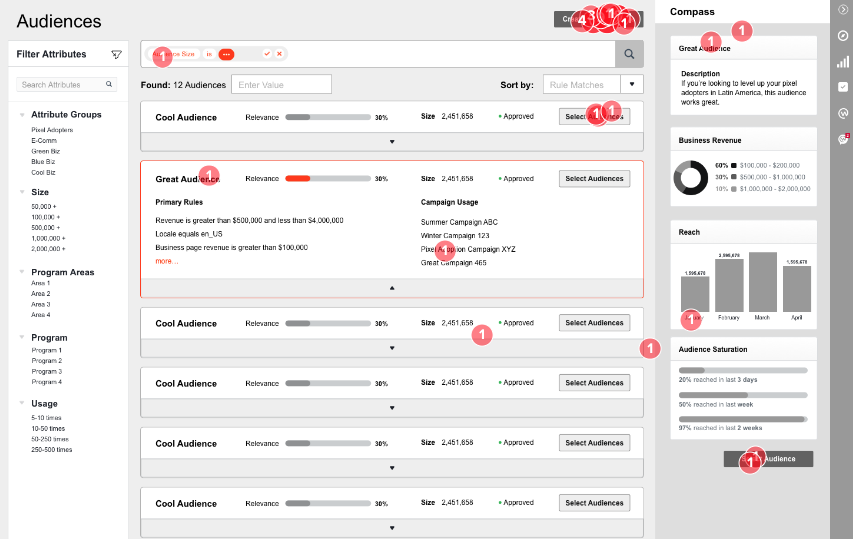Collapse the Great Audience details

tap(392, 288)
